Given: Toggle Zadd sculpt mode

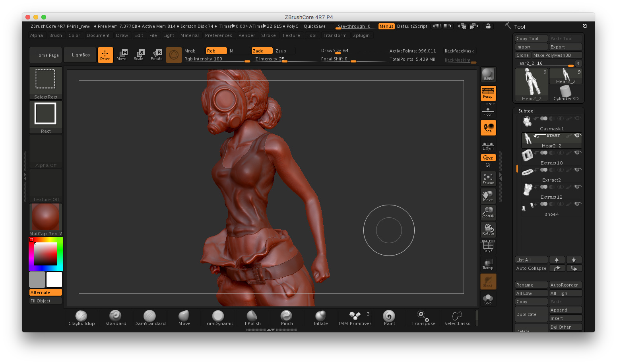Looking at the screenshot, I should pos(262,51).
